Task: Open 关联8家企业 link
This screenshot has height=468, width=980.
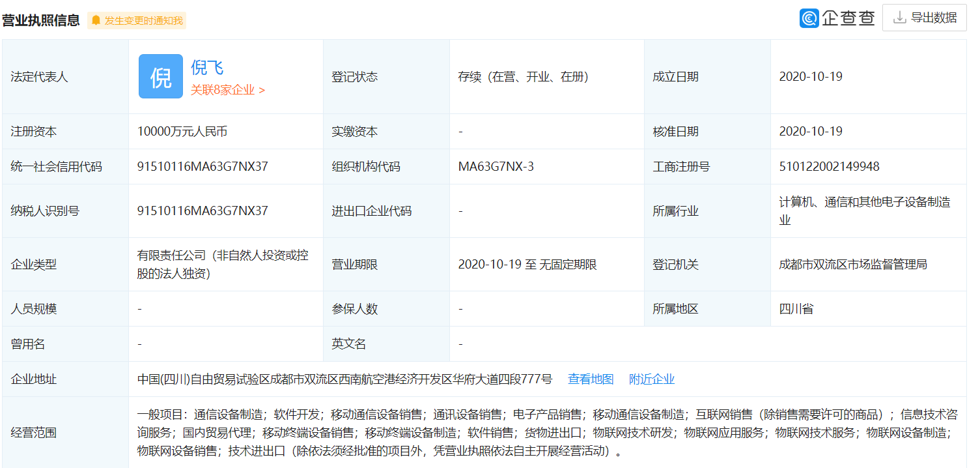Action: pos(227,90)
